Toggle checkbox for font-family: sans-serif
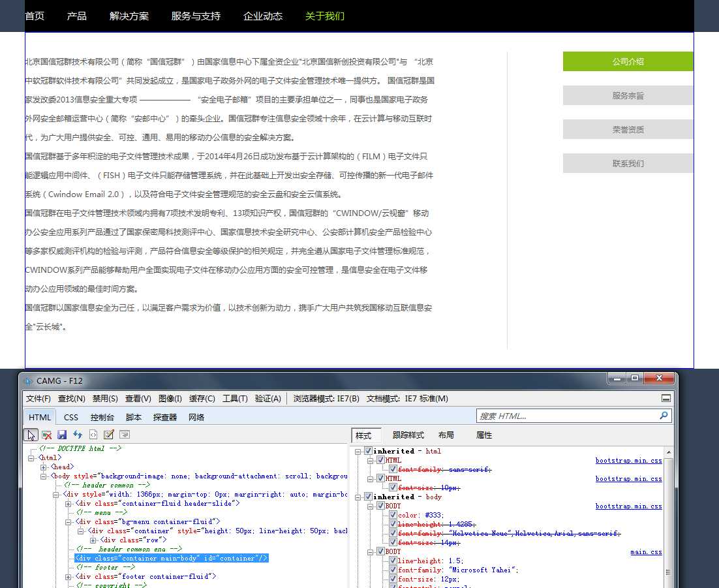 click(x=393, y=469)
